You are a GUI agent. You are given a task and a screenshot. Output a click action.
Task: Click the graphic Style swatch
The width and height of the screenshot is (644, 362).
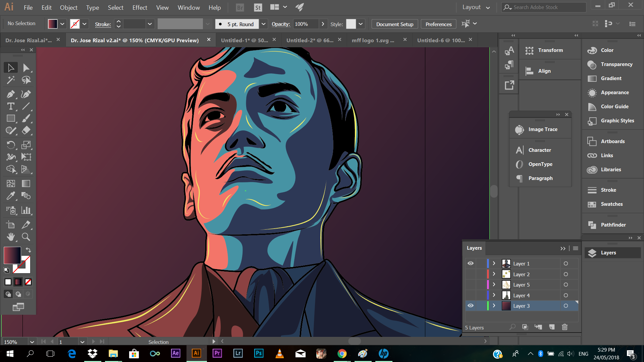coord(351,24)
